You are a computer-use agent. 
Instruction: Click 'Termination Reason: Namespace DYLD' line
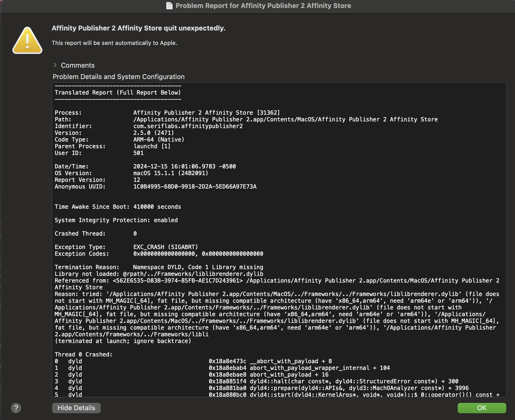tap(159, 267)
